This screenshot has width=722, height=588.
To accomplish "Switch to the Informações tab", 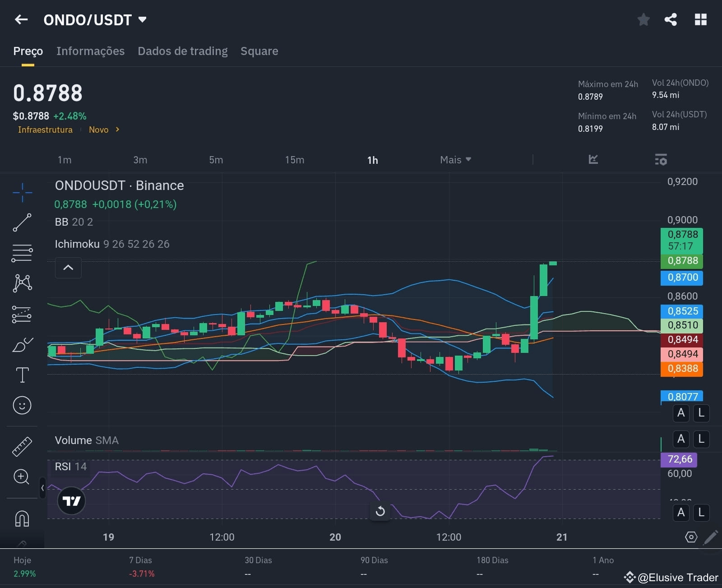I will pyautogui.click(x=90, y=51).
